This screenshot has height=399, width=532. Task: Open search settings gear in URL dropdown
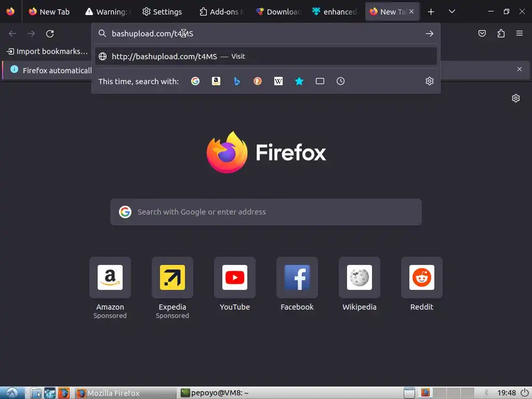(430, 81)
